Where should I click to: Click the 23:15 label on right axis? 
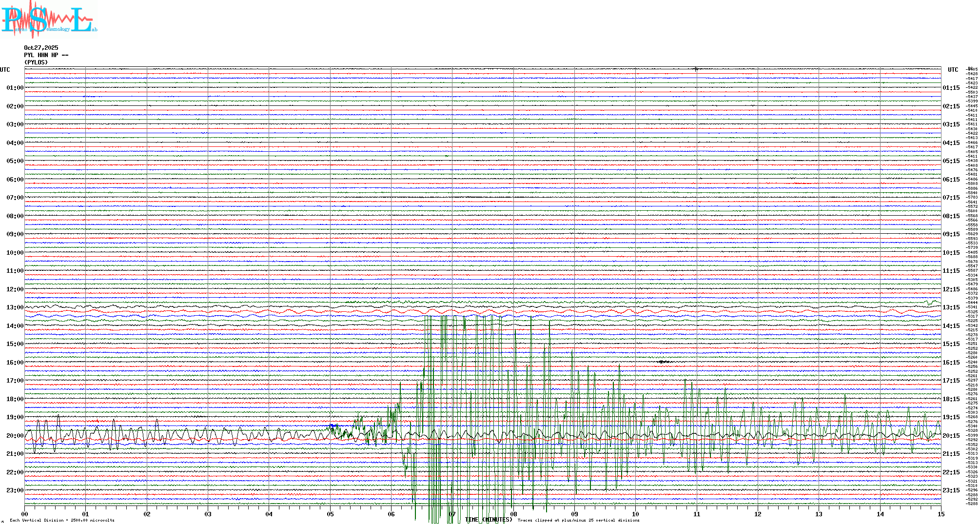[x=951, y=490]
